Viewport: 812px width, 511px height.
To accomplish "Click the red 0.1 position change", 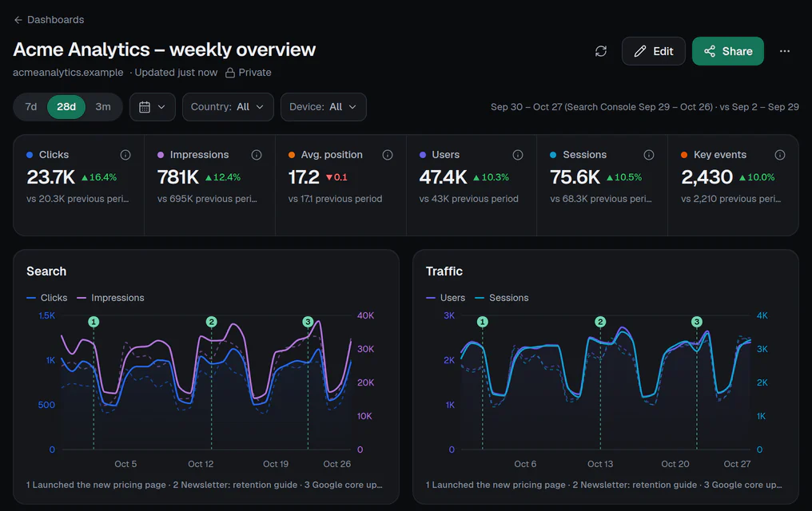I will click(336, 177).
